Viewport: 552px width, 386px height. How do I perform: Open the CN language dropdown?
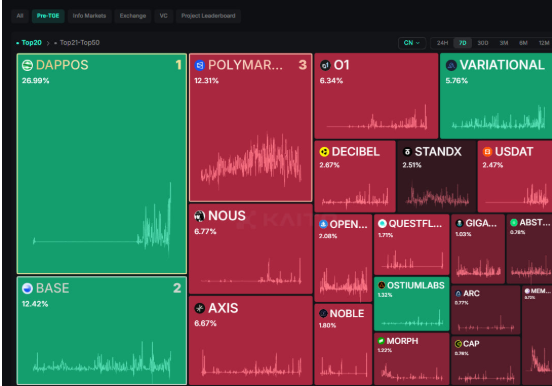pyautogui.click(x=412, y=43)
